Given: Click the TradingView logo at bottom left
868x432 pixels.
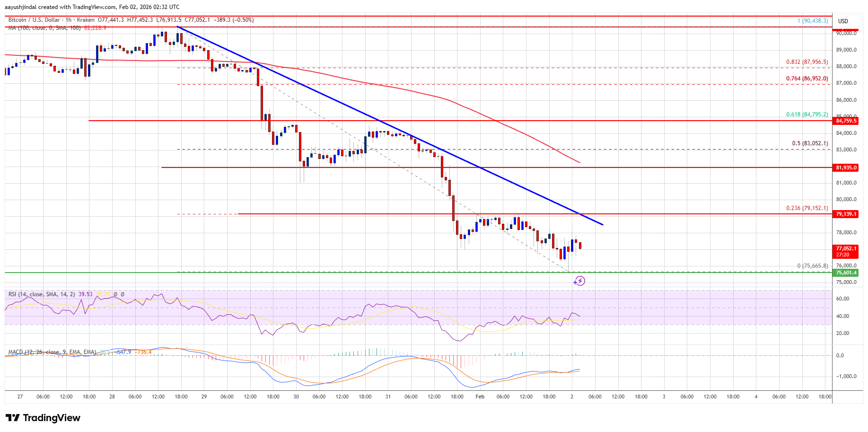Looking at the screenshot, I should 43,418.
